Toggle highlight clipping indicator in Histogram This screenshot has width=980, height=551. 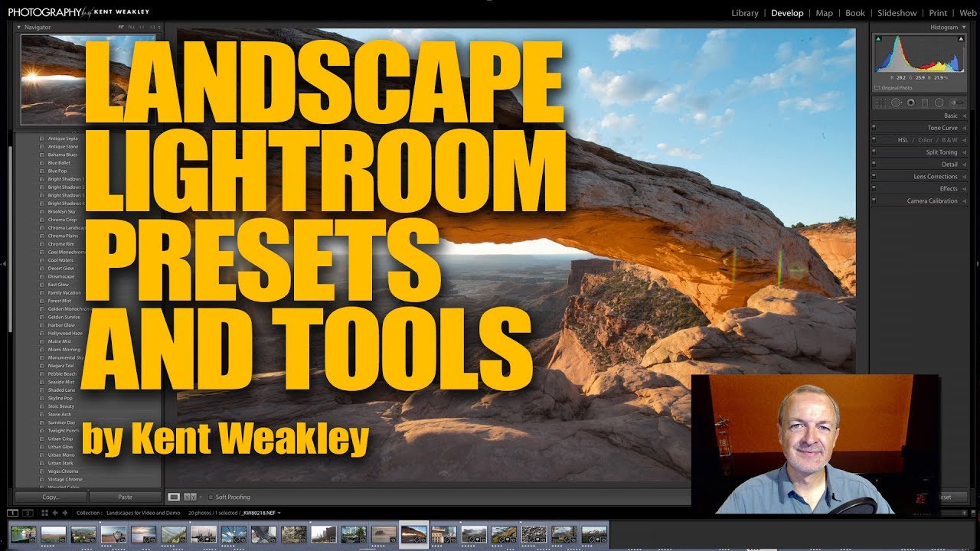click(962, 38)
